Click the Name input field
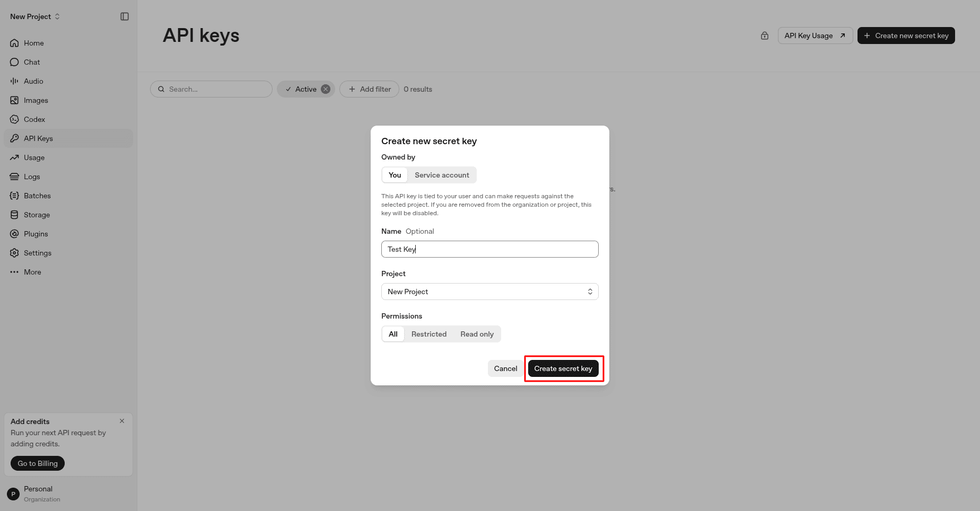980x511 pixels. pyautogui.click(x=490, y=249)
